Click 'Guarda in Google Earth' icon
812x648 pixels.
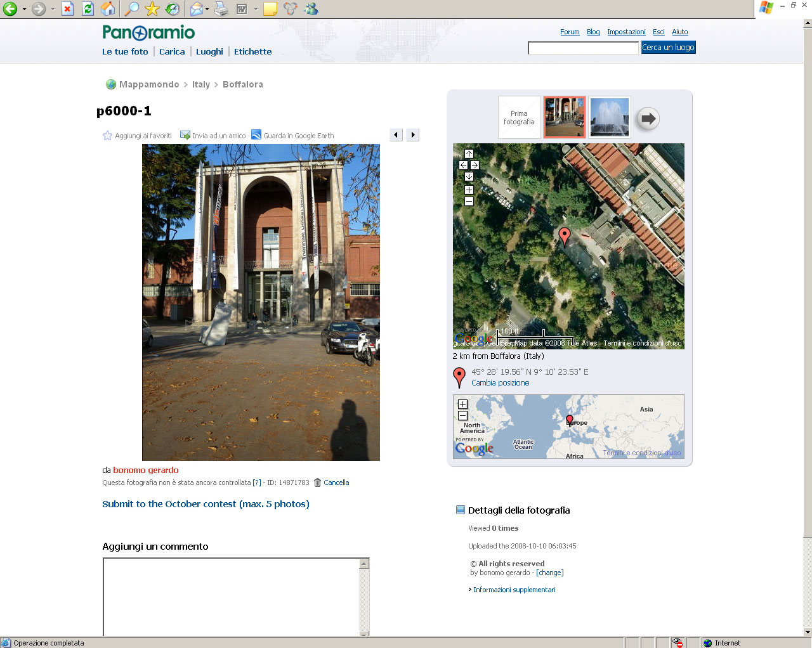(x=256, y=135)
